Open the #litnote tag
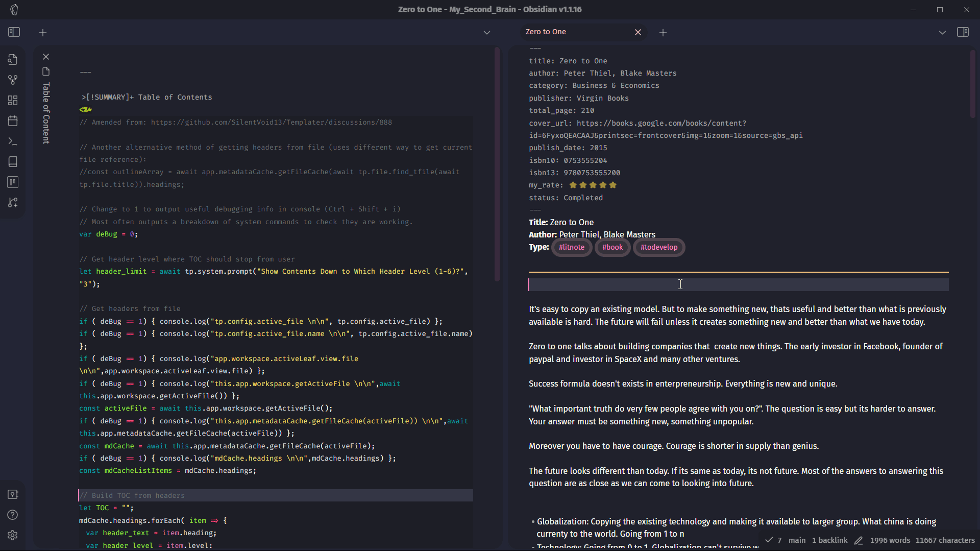Viewport: 980px width, 551px height. point(572,247)
